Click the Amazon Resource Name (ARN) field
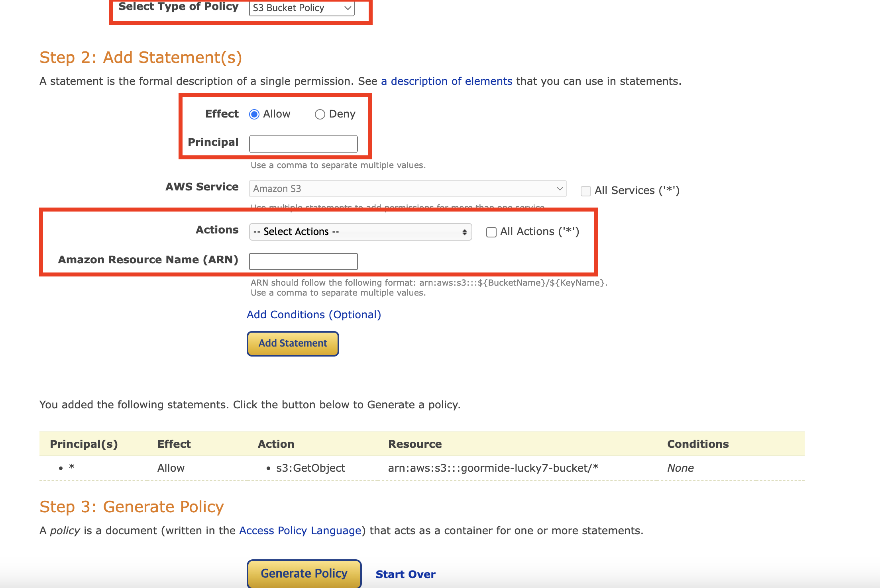Screen dimensions: 880x588 pos(303,261)
